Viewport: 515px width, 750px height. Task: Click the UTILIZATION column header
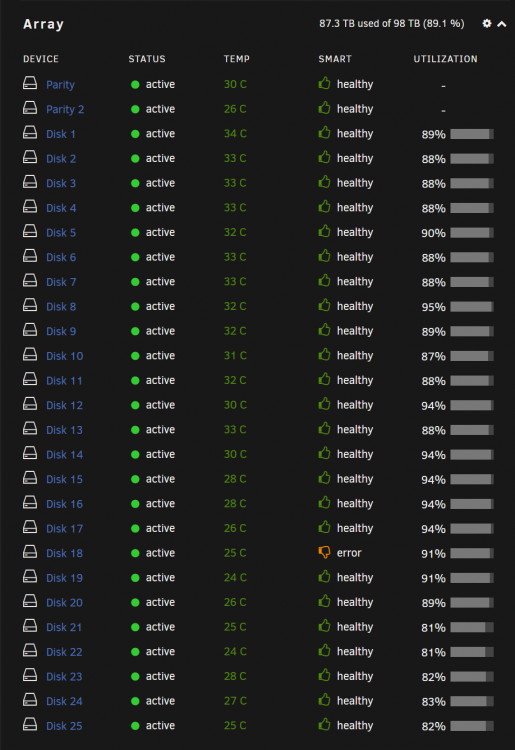click(x=445, y=59)
